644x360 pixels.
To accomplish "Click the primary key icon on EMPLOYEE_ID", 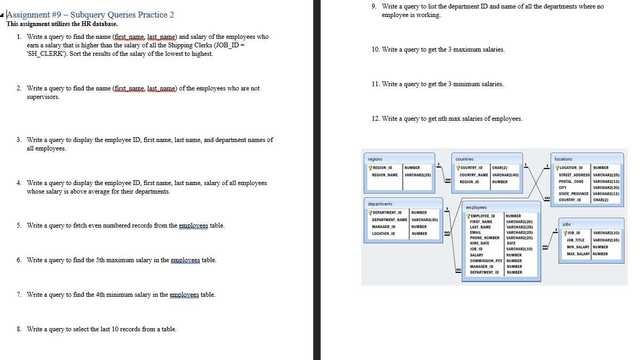I will [x=468, y=215].
